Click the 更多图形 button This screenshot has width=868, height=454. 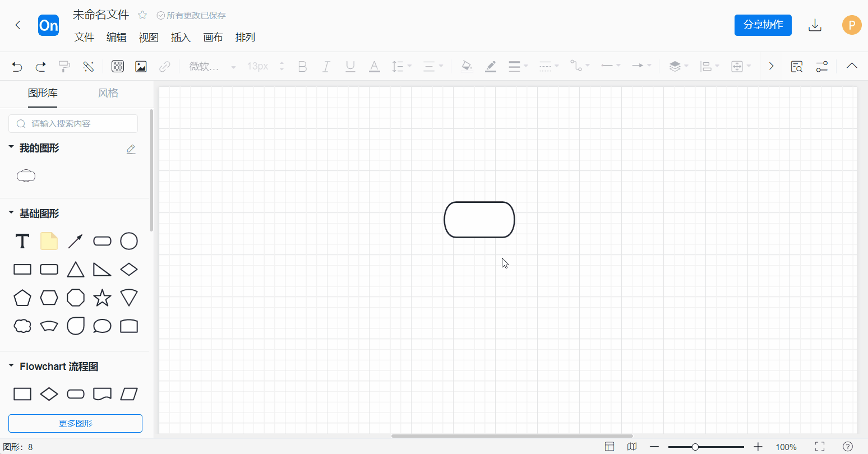(x=75, y=423)
